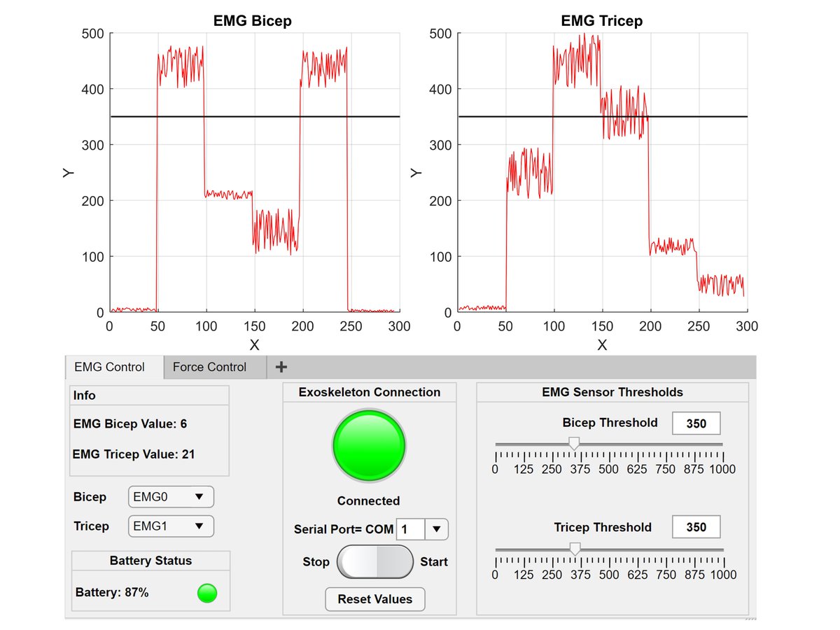Toggle the Stop/Start switch
The height and width of the screenshot is (630, 840).
375,561
